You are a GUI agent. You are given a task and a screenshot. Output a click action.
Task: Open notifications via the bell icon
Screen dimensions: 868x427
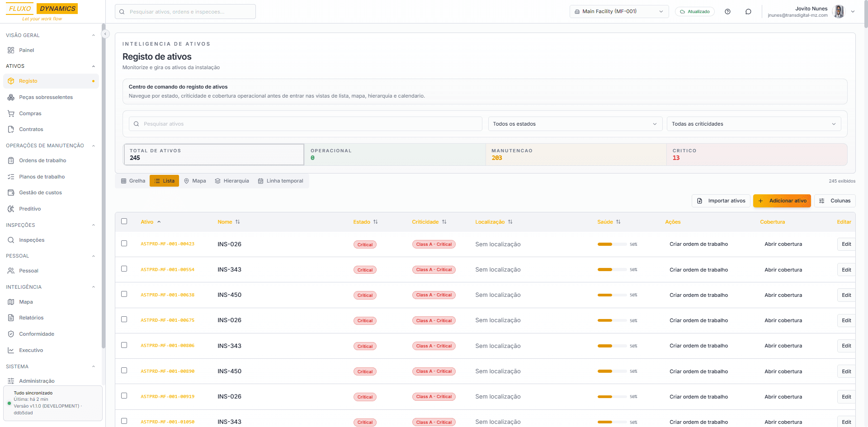[748, 11]
